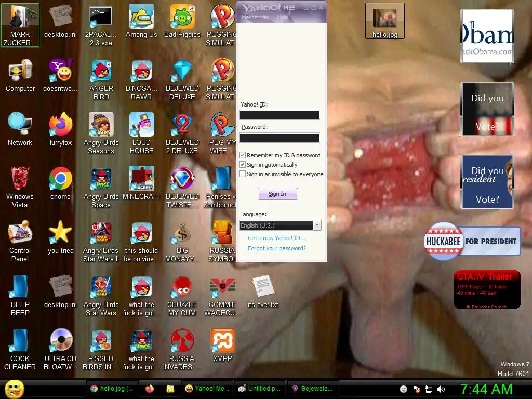The height and width of the screenshot is (399, 532).
Task: Open the Network desktop icon
Action: pyautogui.click(x=20, y=129)
